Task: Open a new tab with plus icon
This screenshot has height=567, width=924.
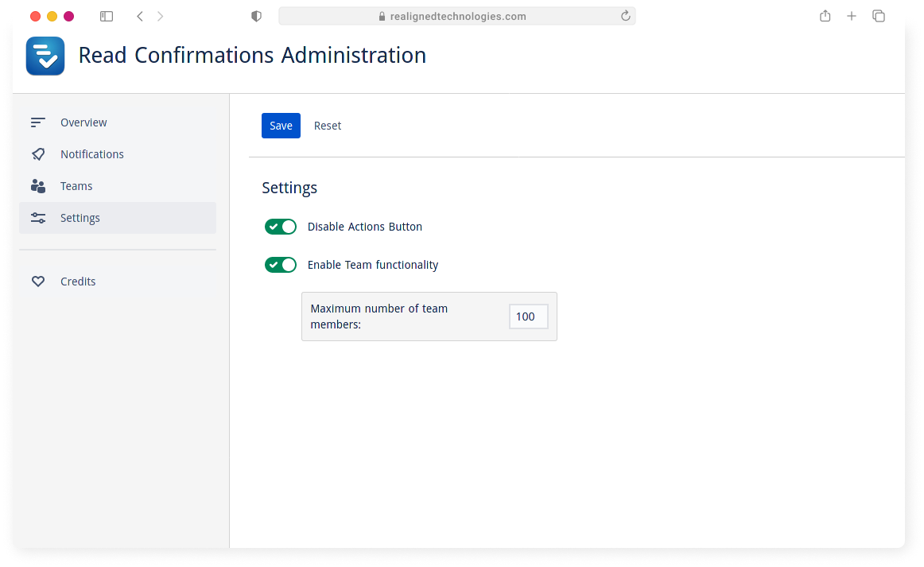Action: click(852, 17)
